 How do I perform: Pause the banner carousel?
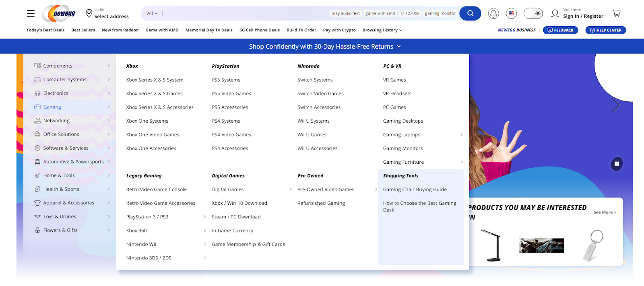(617, 164)
